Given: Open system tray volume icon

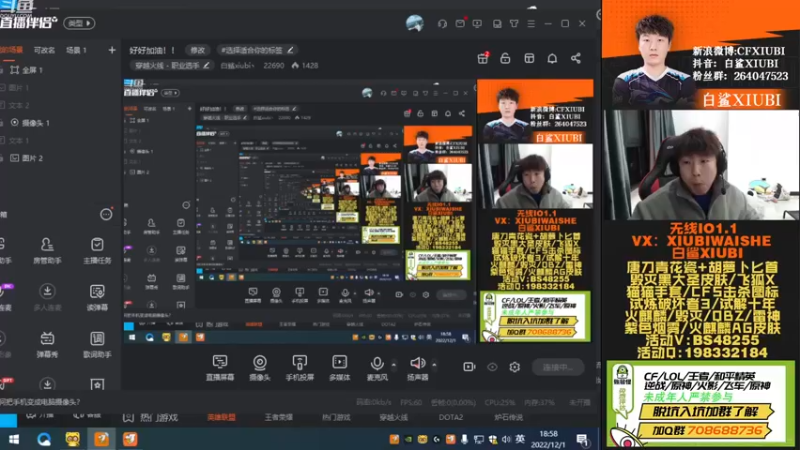Looking at the screenshot, I should (506, 439).
